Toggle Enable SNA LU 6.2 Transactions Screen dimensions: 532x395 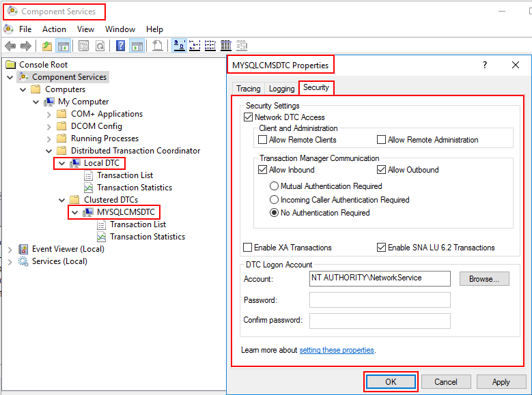[x=381, y=248]
